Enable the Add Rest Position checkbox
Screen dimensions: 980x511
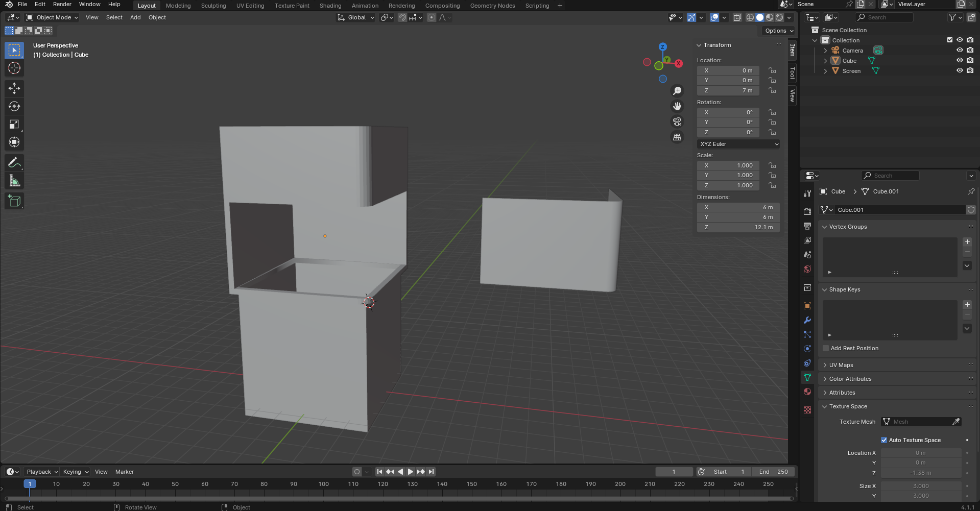826,348
